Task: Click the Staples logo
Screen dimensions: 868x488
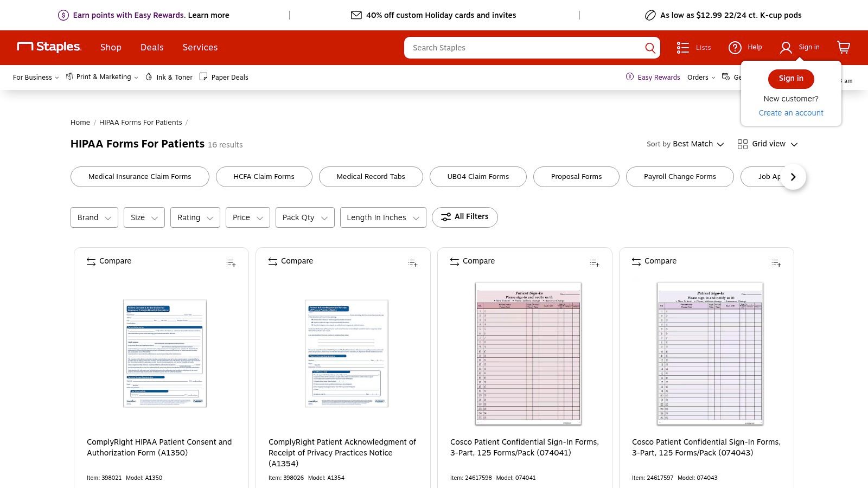Action: coord(49,47)
